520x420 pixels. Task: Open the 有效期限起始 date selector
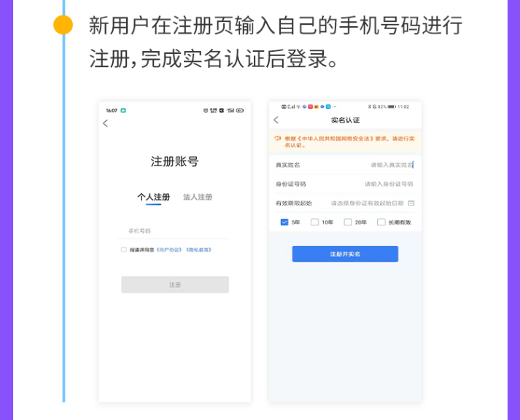pyautogui.click(x=345, y=203)
